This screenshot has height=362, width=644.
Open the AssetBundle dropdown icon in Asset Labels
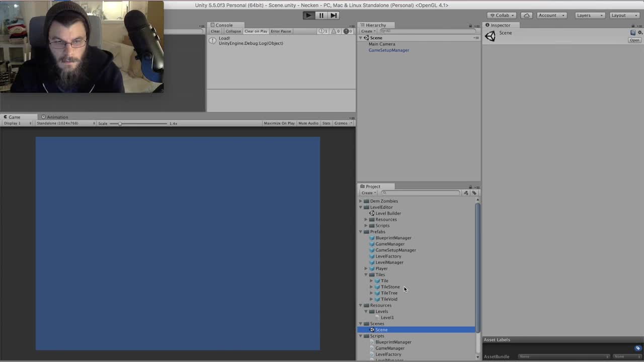click(x=637, y=347)
